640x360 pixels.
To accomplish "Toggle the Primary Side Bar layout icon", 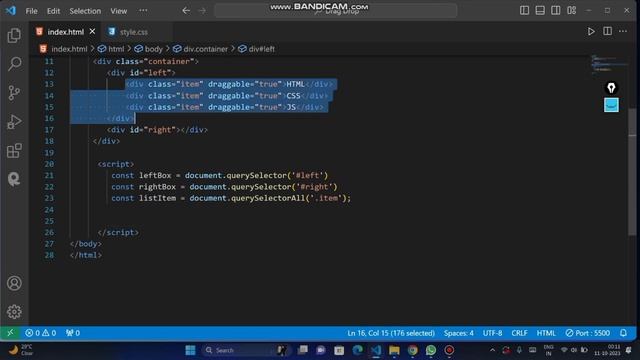I will coord(524,11).
